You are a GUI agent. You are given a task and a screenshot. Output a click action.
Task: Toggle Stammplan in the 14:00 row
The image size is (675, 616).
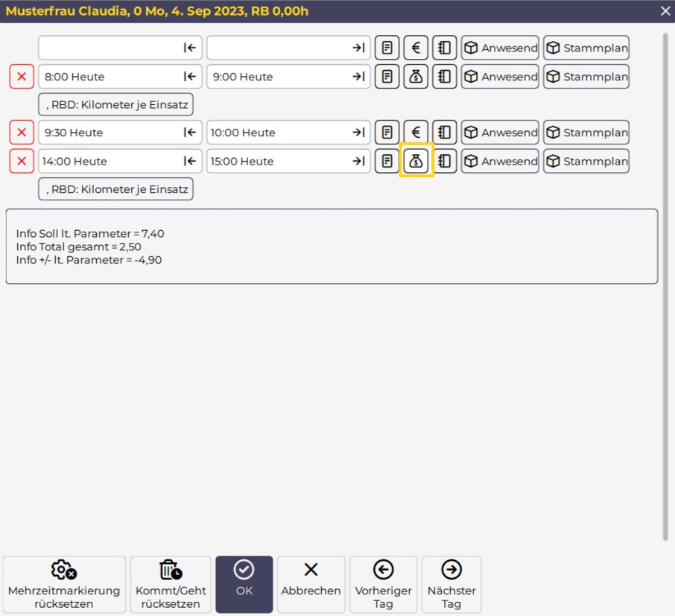pos(586,161)
